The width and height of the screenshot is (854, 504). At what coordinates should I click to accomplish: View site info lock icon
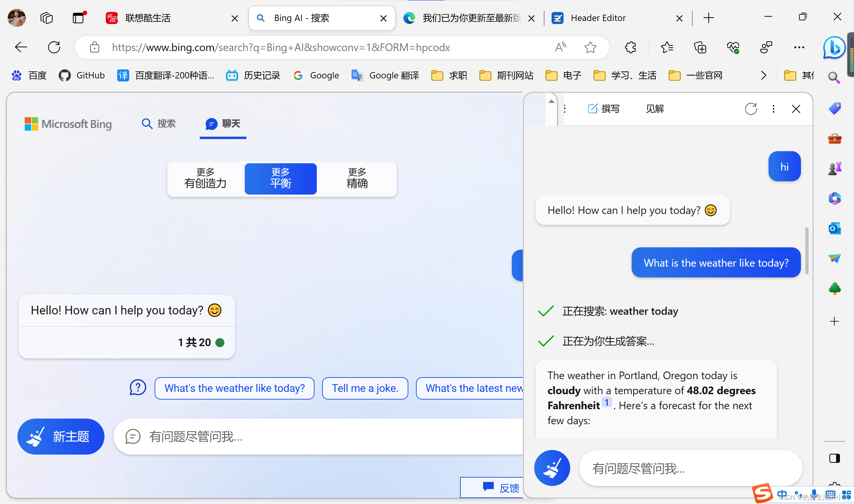(94, 47)
